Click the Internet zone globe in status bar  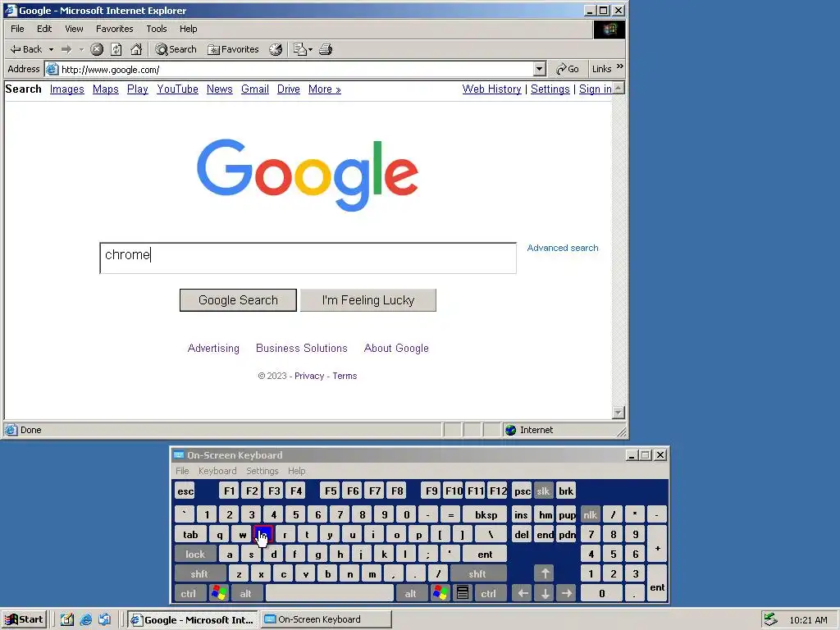[510, 430]
